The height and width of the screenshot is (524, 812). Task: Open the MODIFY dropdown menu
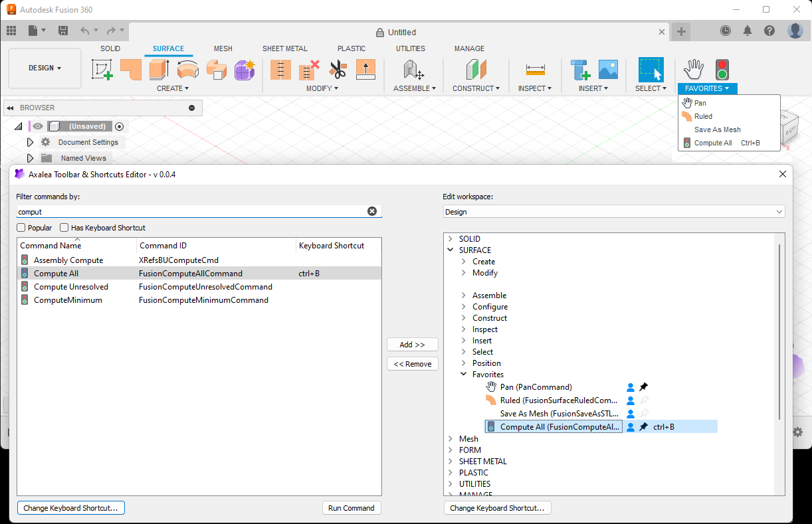click(x=322, y=88)
